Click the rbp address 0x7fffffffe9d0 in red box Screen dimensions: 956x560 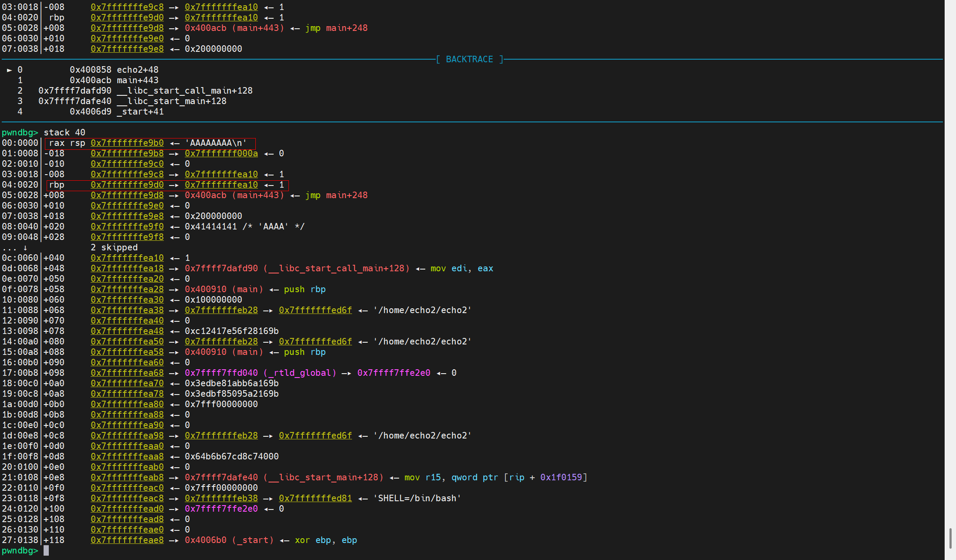point(127,185)
